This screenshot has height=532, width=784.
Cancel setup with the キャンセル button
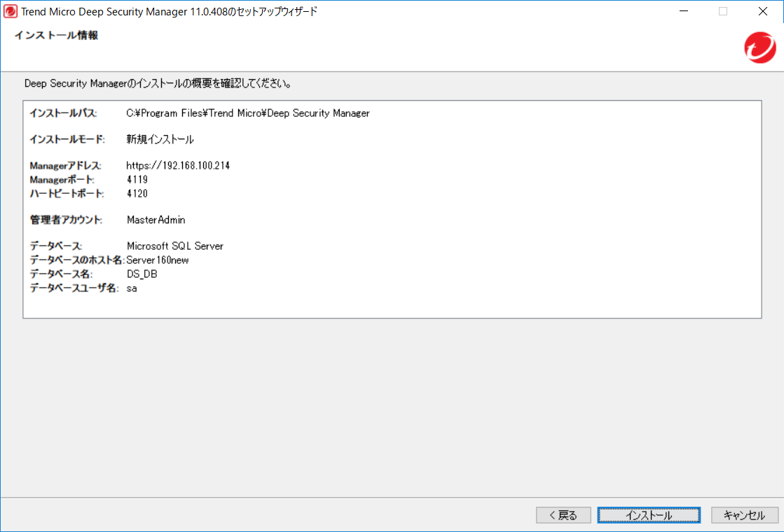point(745,515)
